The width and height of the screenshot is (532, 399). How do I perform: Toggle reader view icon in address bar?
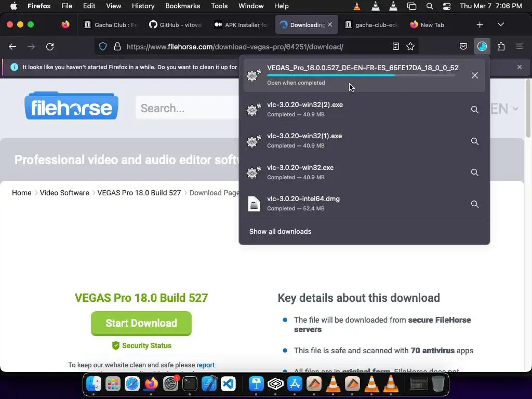395,46
